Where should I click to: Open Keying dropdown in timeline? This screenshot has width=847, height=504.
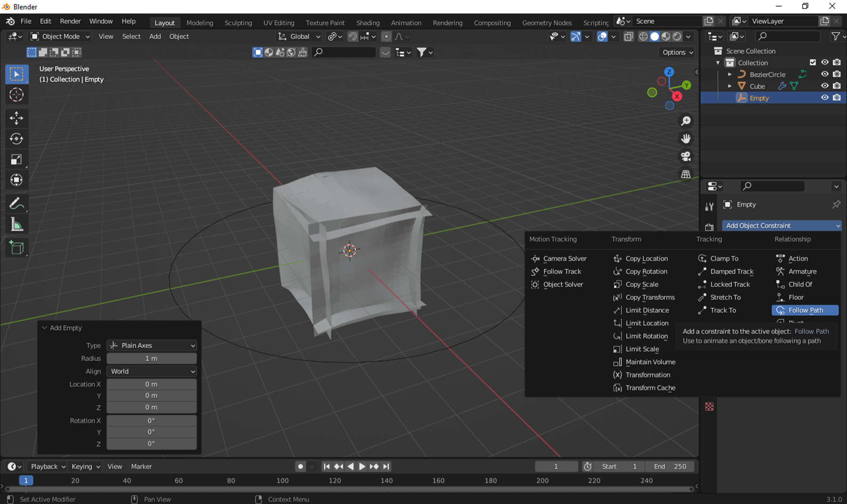(x=86, y=466)
